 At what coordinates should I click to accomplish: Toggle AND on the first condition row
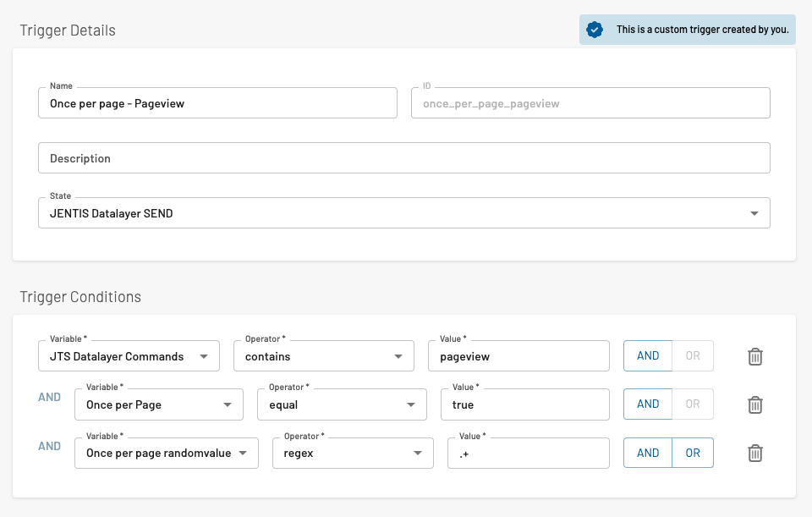point(648,356)
